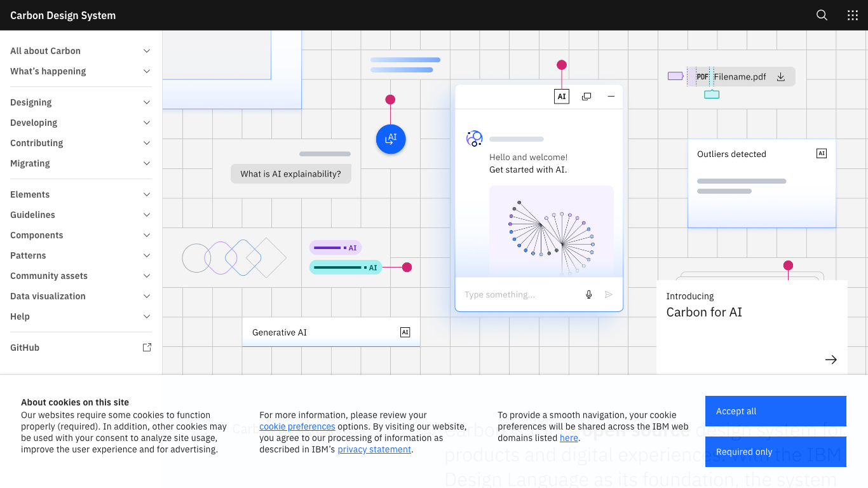The image size is (868, 488).
Task: Click the 'Get started with AI.' chat text
Action: (528, 170)
